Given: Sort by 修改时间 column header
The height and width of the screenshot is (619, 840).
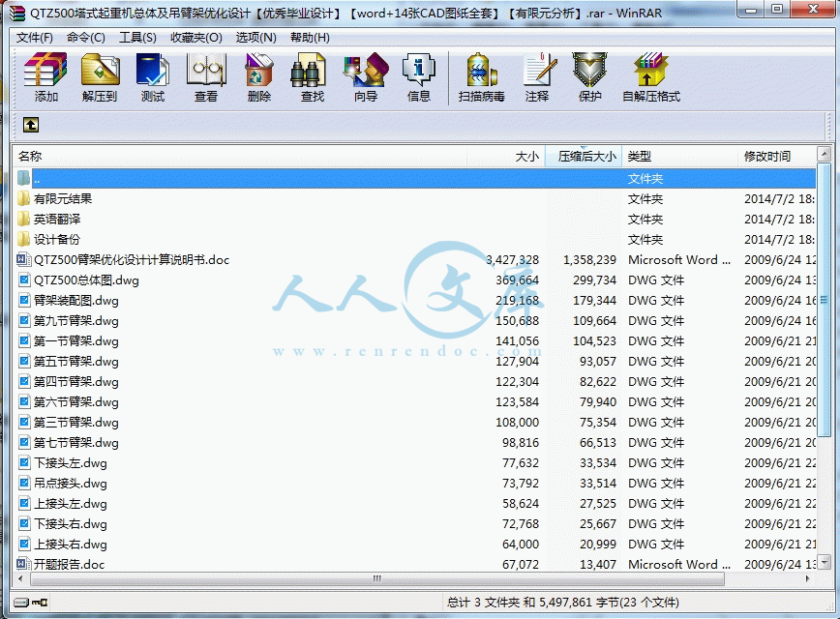Looking at the screenshot, I should tap(777, 157).
